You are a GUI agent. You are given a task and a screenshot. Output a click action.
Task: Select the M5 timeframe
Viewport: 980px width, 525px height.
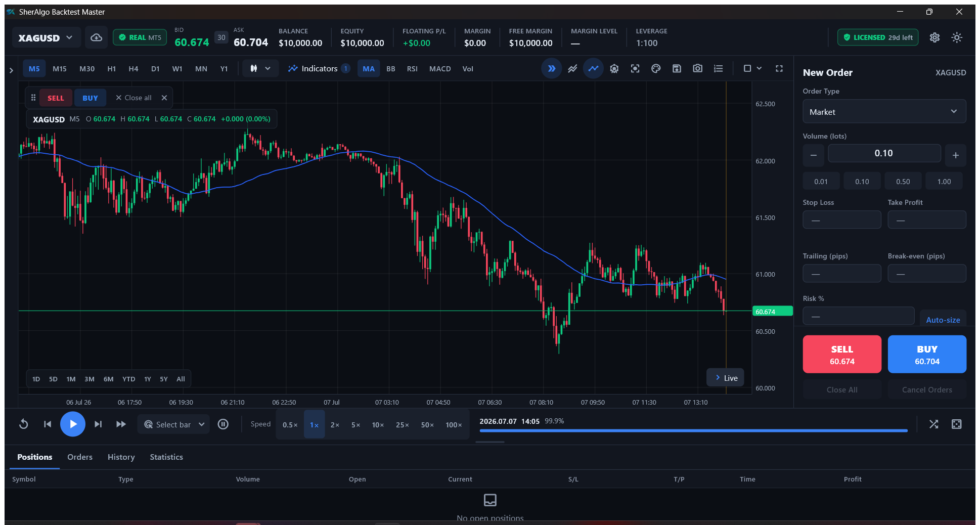34,69
